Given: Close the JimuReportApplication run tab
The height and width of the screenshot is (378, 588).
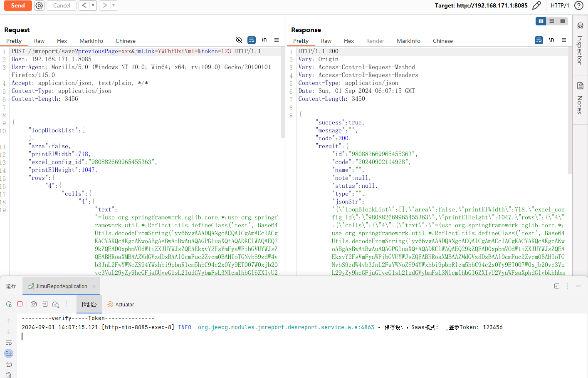Looking at the screenshot, I should tap(94, 286).
